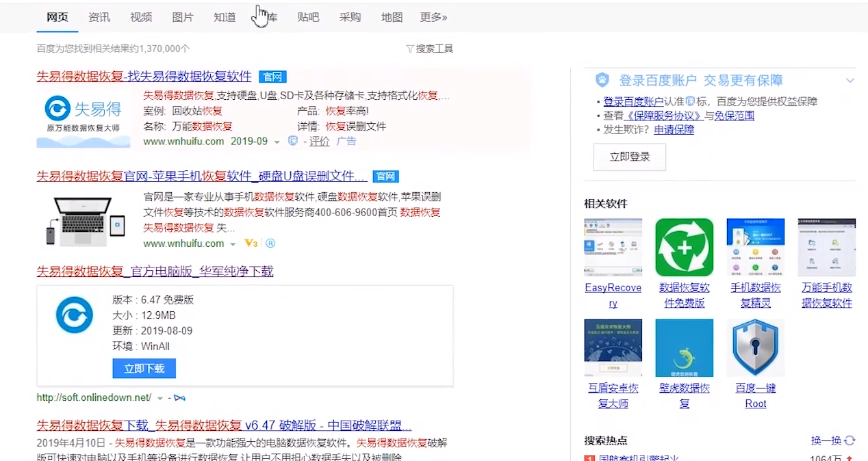The width and height of the screenshot is (868, 461).
Task: Click the 广告 label in first result
Action: [346, 142]
